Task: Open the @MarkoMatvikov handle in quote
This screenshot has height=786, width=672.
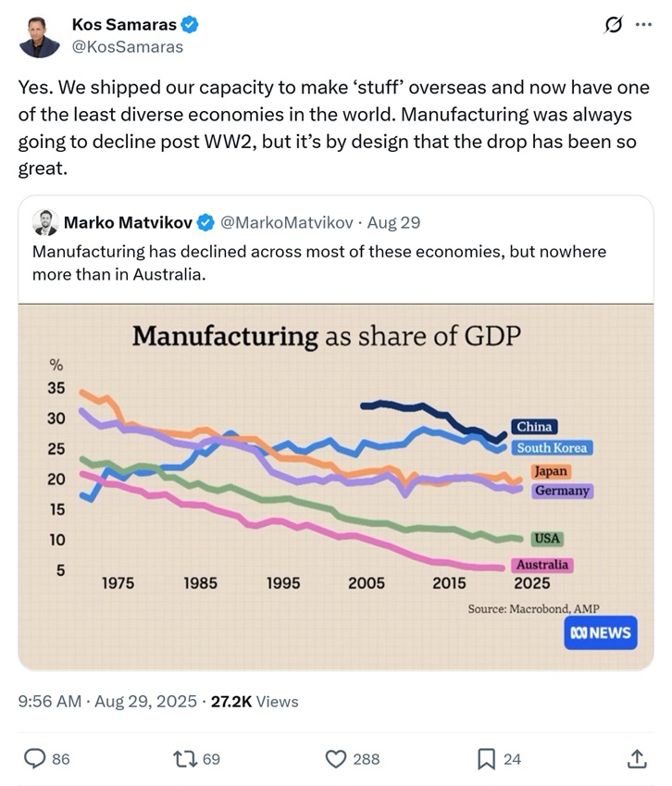Action: click(x=286, y=222)
